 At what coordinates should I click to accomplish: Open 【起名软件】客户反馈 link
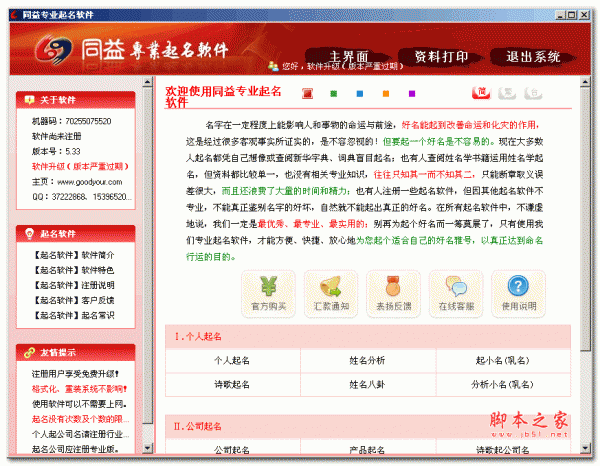tap(73, 300)
